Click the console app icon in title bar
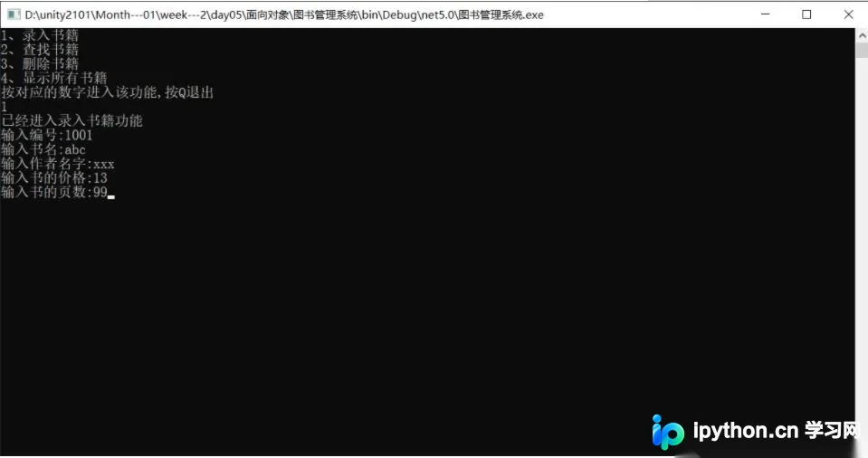The height and width of the screenshot is (458, 868). (14, 14)
